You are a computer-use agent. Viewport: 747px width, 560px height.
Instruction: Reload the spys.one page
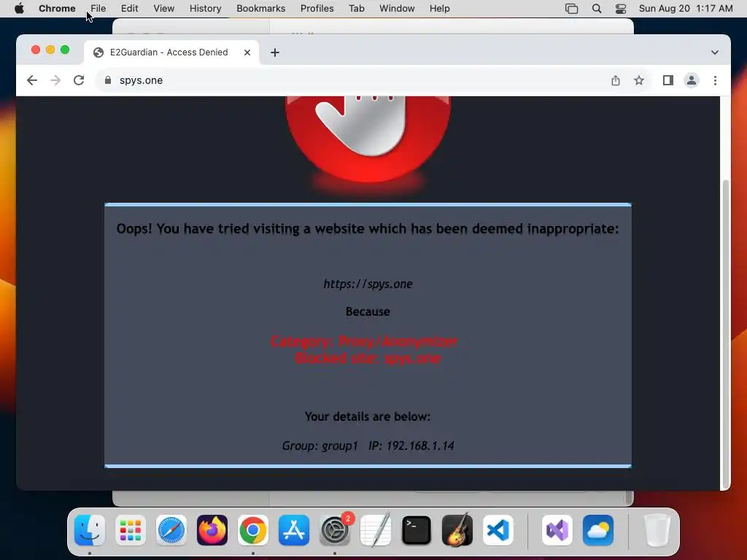coord(79,80)
